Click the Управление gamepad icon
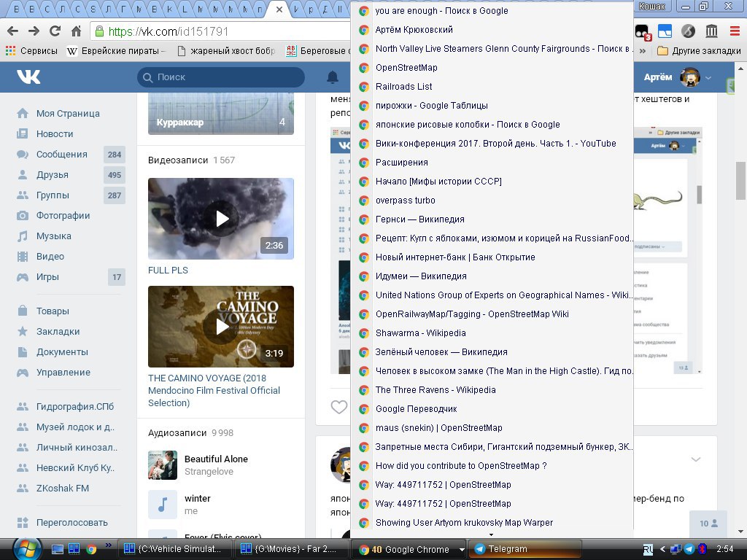This screenshot has width=747, height=560. click(x=23, y=373)
